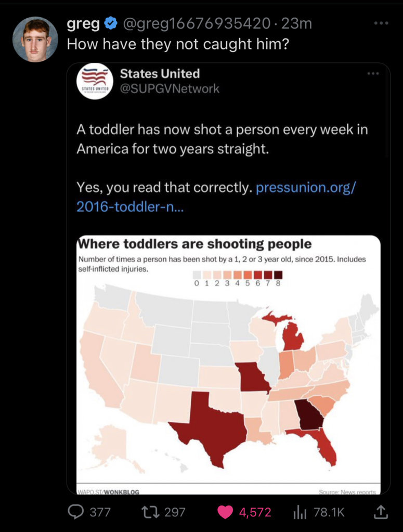Open the reply comments icon
This screenshot has width=403, height=532.
click(x=75, y=512)
